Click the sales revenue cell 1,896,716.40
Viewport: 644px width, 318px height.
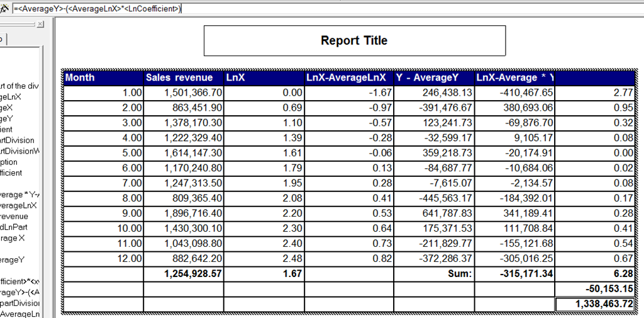[x=183, y=213]
